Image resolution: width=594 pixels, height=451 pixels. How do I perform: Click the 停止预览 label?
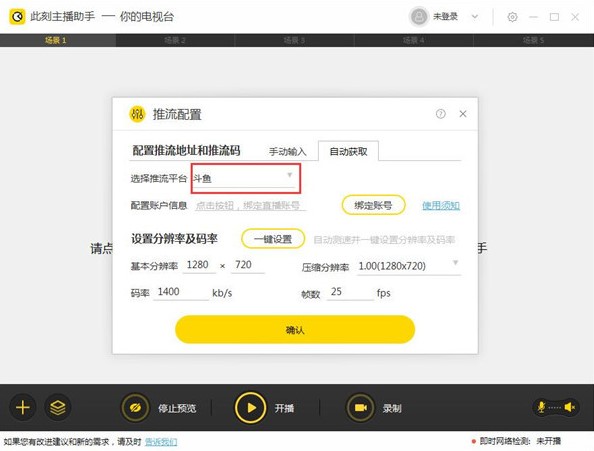point(177,408)
